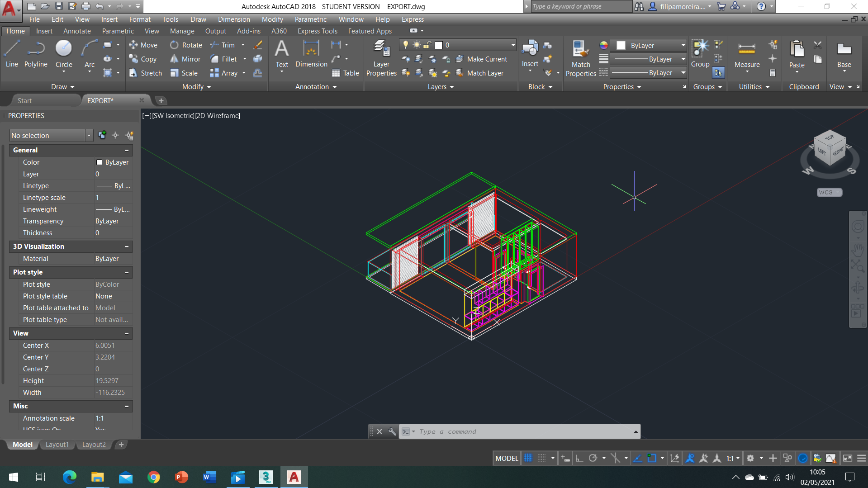Click the Mirror tool icon

[x=175, y=59]
